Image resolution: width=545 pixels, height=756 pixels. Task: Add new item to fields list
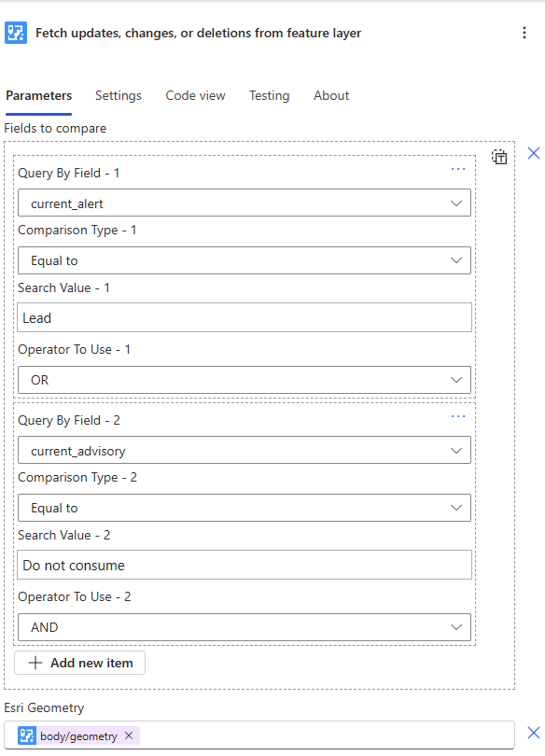click(80, 663)
